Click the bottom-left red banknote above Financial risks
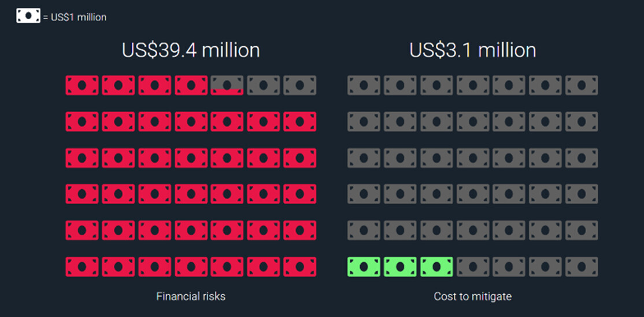The width and height of the screenshot is (644, 317). coord(82,267)
